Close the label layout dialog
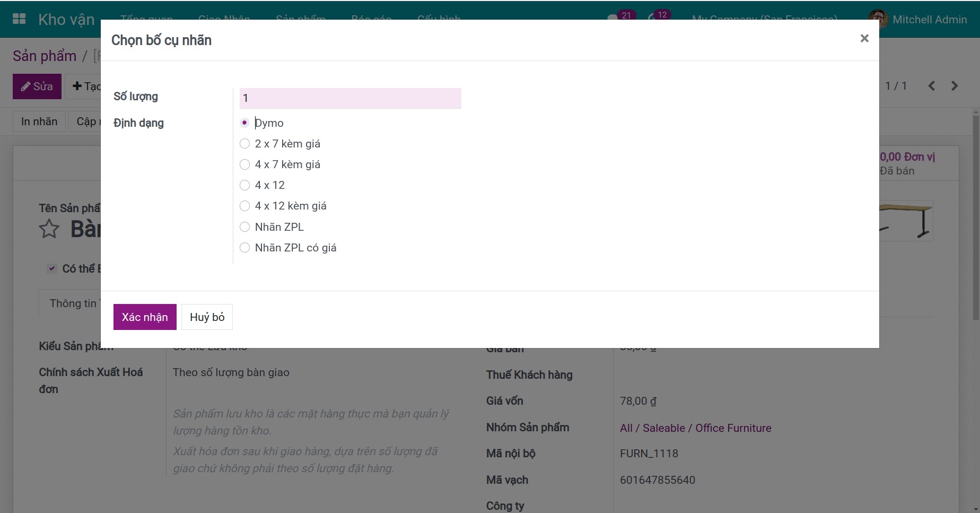The image size is (980, 513). (864, 38)
